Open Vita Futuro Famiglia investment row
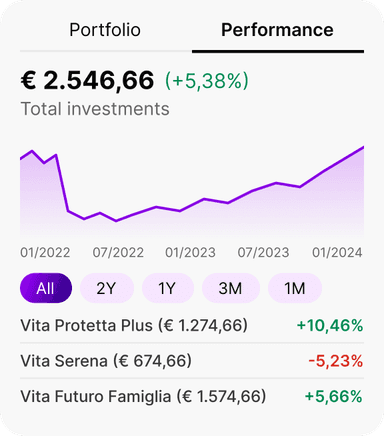Screen dimensions: 384x436 click(x=192, y=396)
